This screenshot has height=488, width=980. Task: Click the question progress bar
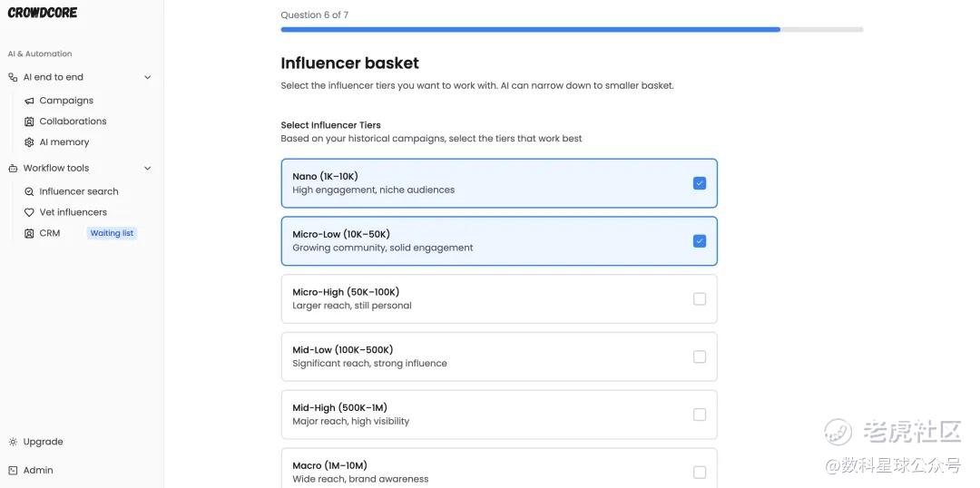pos(572,29)
